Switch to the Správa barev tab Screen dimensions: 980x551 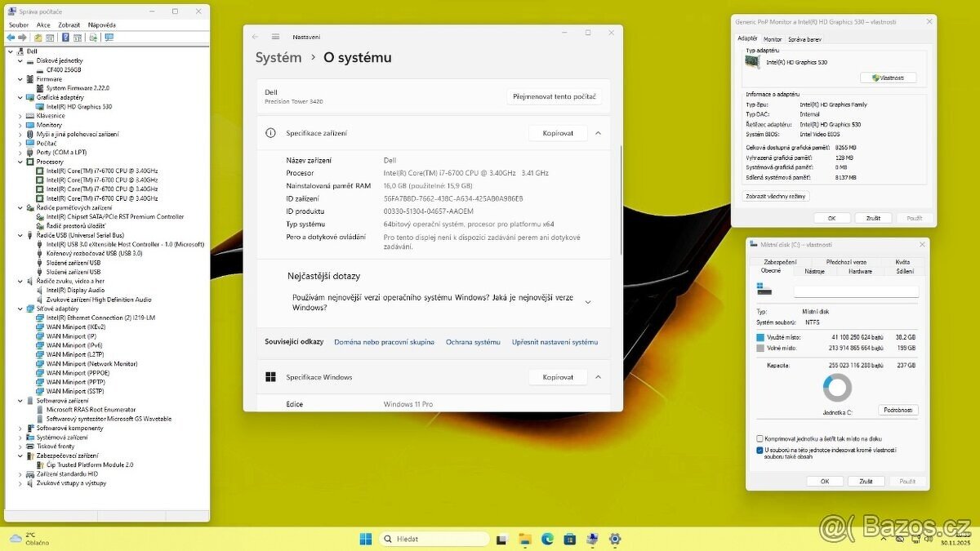pyautogui.click(x=804, y=39)
